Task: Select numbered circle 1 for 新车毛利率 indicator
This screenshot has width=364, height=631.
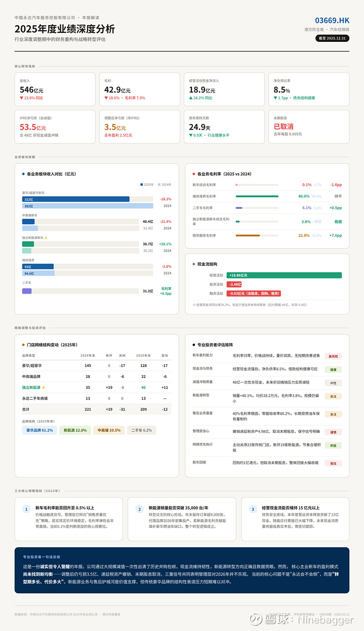Action: click(x=26, y=509)
